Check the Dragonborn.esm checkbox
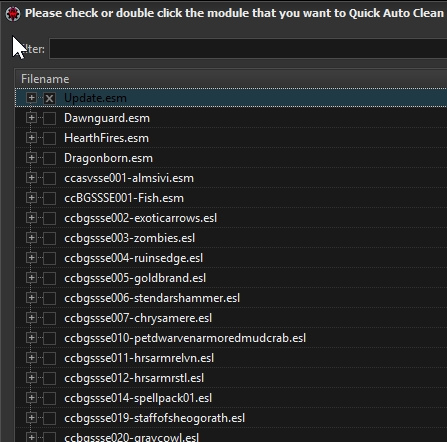The width and height of the screenshot is (447, 442). (49, 158)
